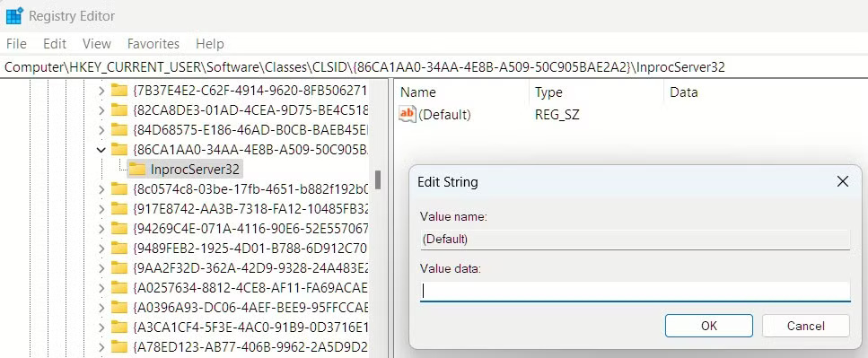
Task: Expand the {917E8742-AA3B key
Action: pos(101,209)
